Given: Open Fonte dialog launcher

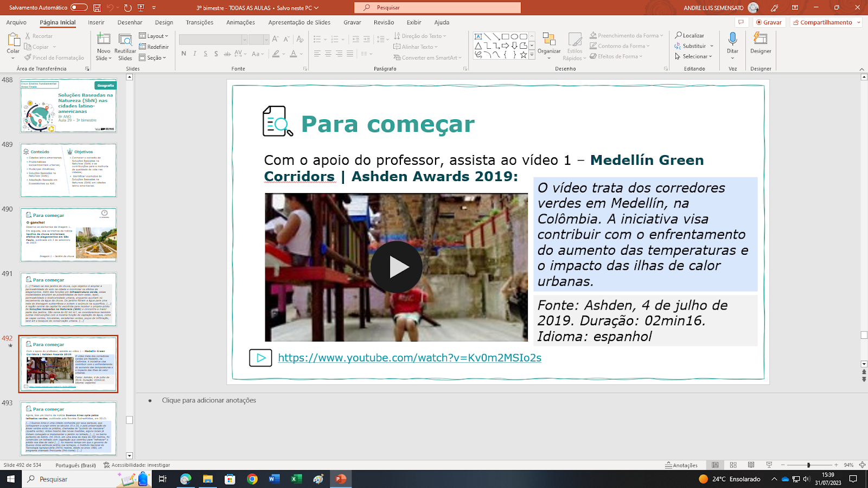Looking at the screenshot, I should coord(305,69).
